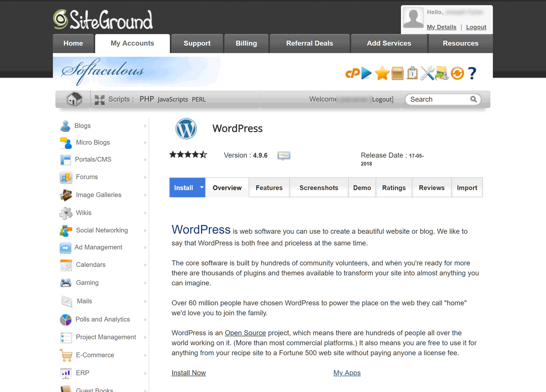The width and height of the screenshot is (546, 392).
Task: Click the Install Now link
Action: pos(189,373)
